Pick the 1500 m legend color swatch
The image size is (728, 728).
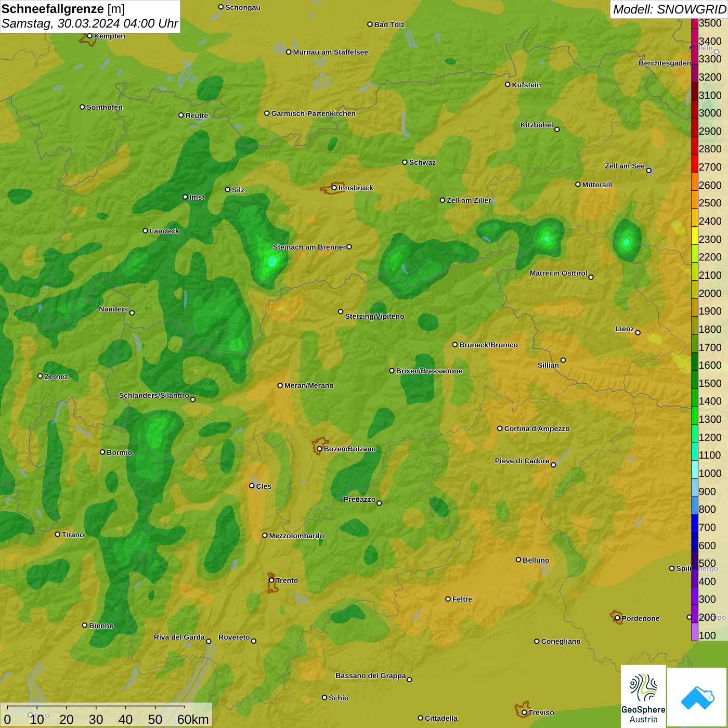point(695,380)
